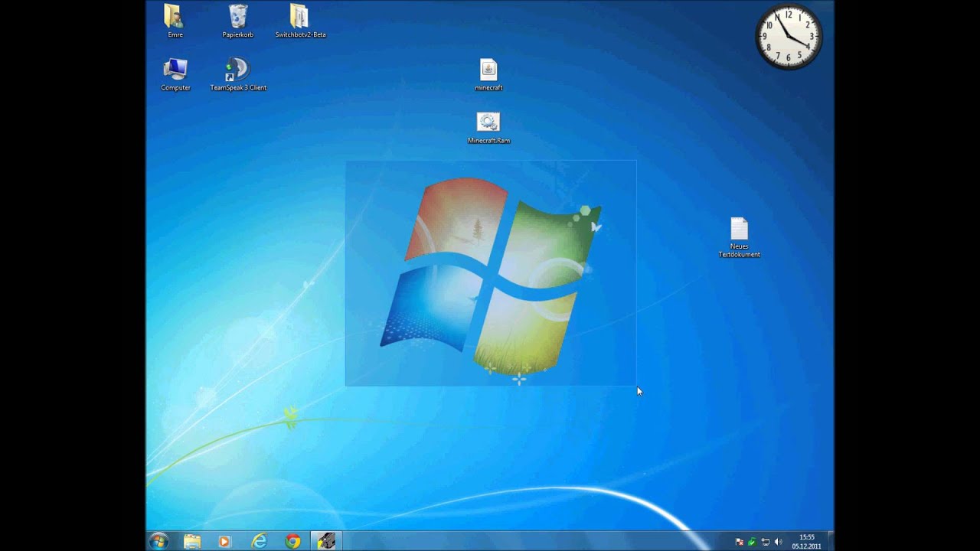Select the Emre user folder icon
This screenshot has width=980, height=551.
click(175, 21)
